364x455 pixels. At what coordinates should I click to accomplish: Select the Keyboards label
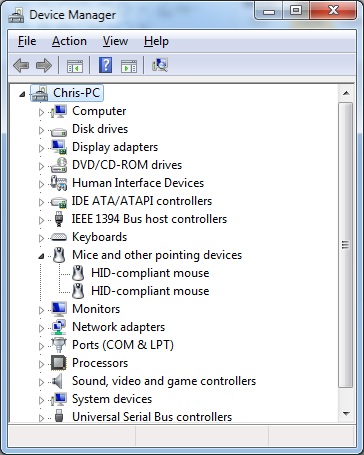[x=99, y=237]
